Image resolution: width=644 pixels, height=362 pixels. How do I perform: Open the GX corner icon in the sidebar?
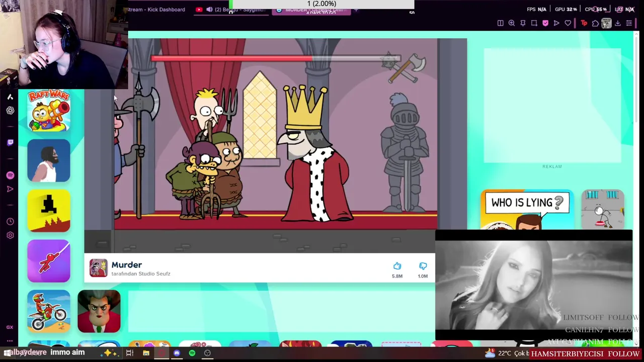tap(10, 327)
